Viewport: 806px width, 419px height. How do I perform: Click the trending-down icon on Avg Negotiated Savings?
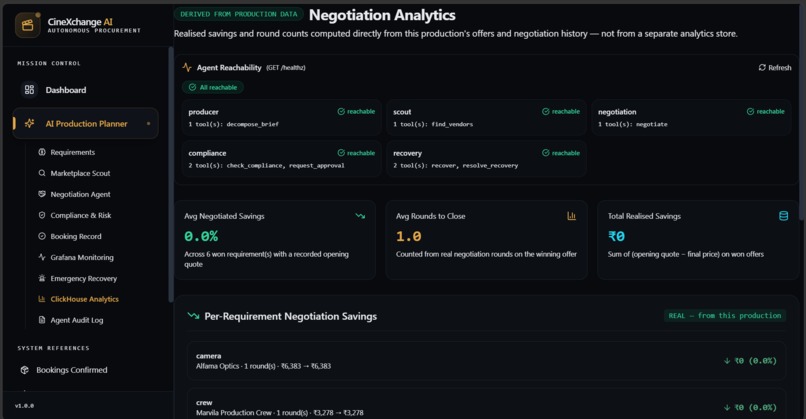coord(360,216)
